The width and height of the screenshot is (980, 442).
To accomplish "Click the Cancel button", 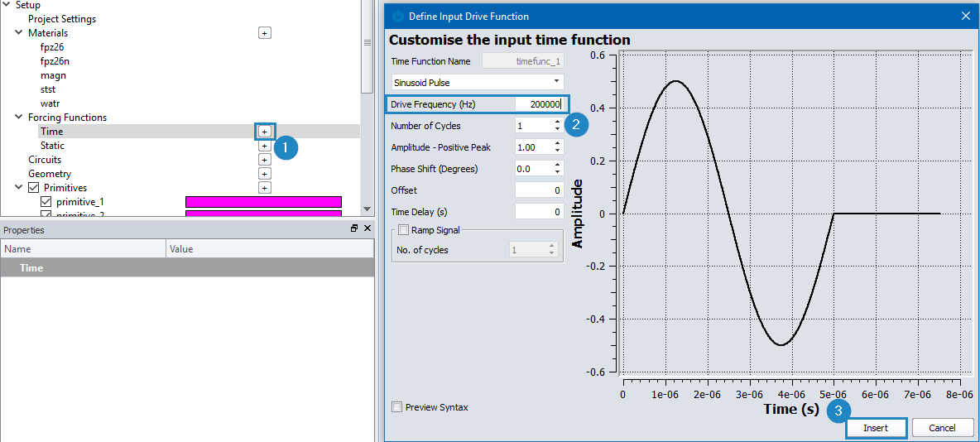I will pyautogui.click(x=942, y=428).
